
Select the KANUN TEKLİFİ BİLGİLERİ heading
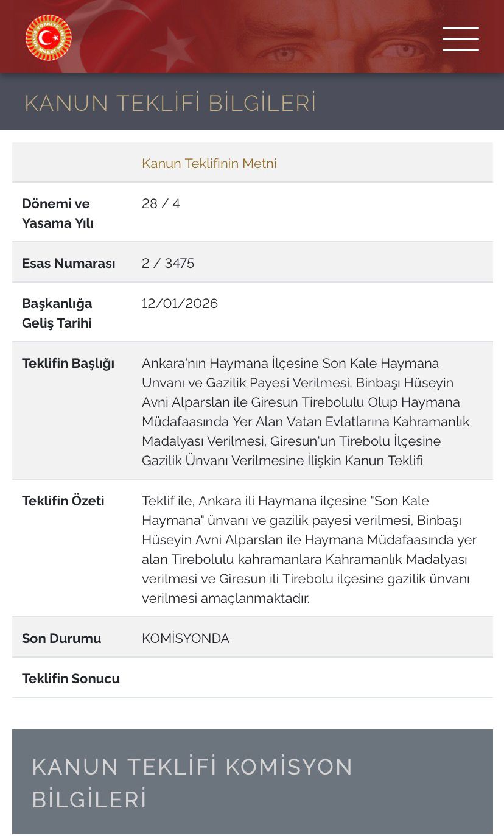point(170,102)
